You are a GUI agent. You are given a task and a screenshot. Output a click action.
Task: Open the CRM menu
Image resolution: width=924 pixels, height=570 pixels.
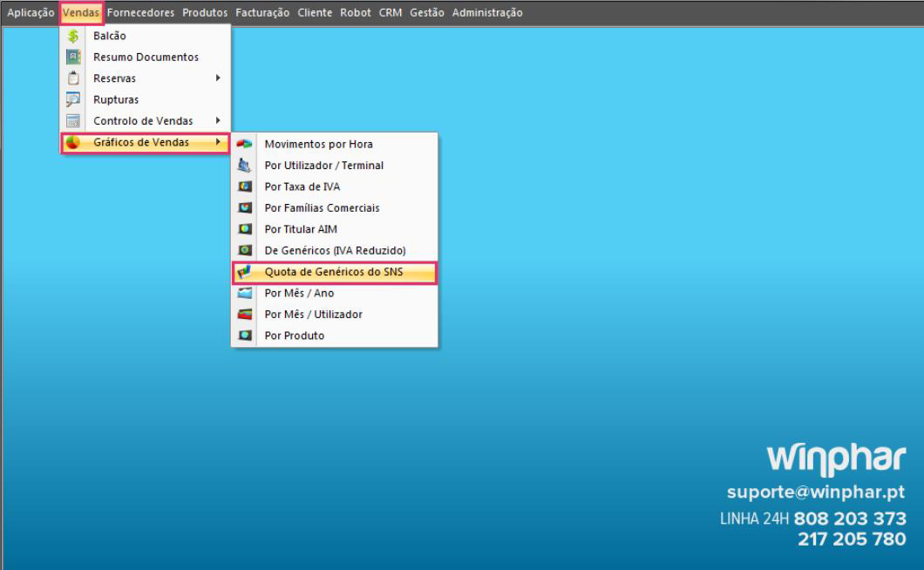tap(391, 12)
